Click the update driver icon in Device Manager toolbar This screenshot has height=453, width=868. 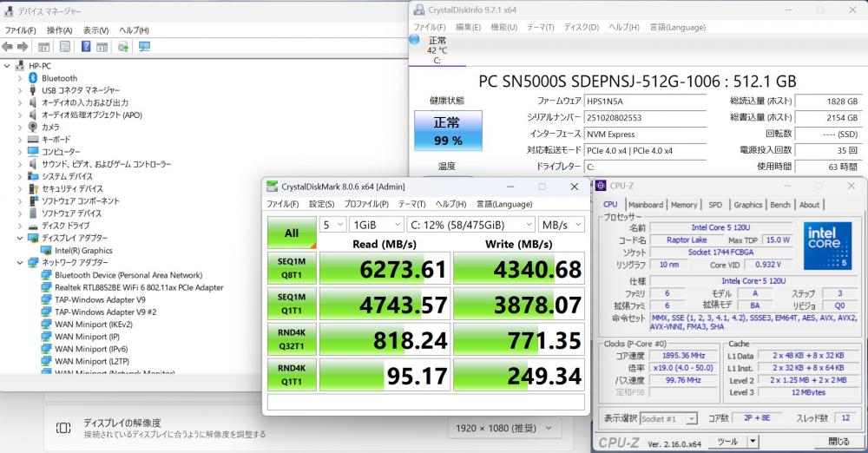[123, 47]
